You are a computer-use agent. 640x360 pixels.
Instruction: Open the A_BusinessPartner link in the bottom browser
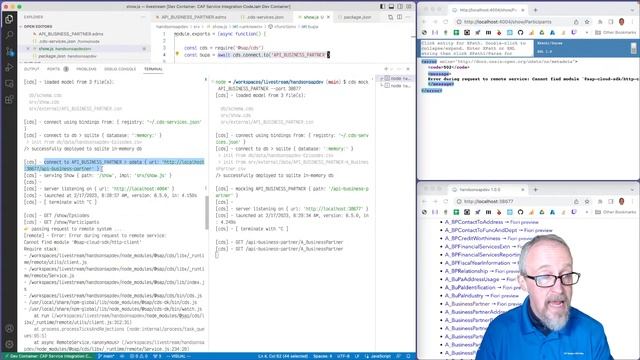point(467,304)
